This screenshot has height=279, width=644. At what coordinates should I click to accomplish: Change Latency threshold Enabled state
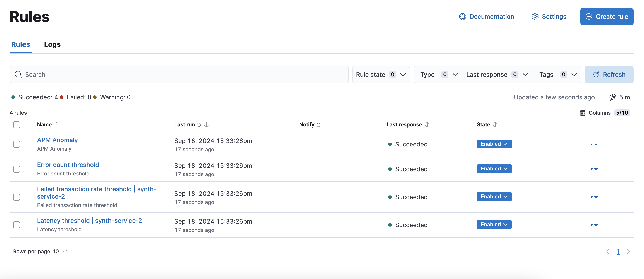[494, 224]
